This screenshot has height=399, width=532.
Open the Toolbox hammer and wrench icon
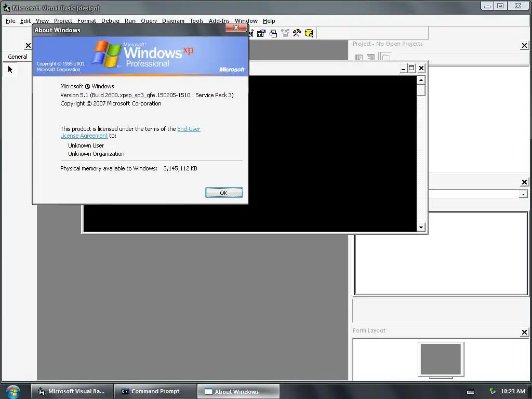pos(297,33)
